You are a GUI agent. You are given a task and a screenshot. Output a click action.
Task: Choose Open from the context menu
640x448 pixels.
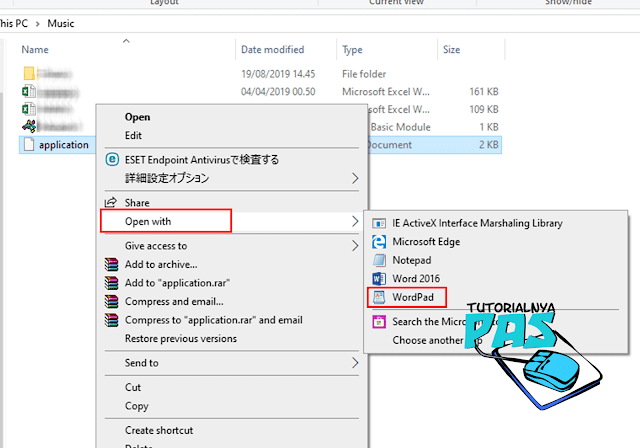pyautogui.click(x=138, y=117)
